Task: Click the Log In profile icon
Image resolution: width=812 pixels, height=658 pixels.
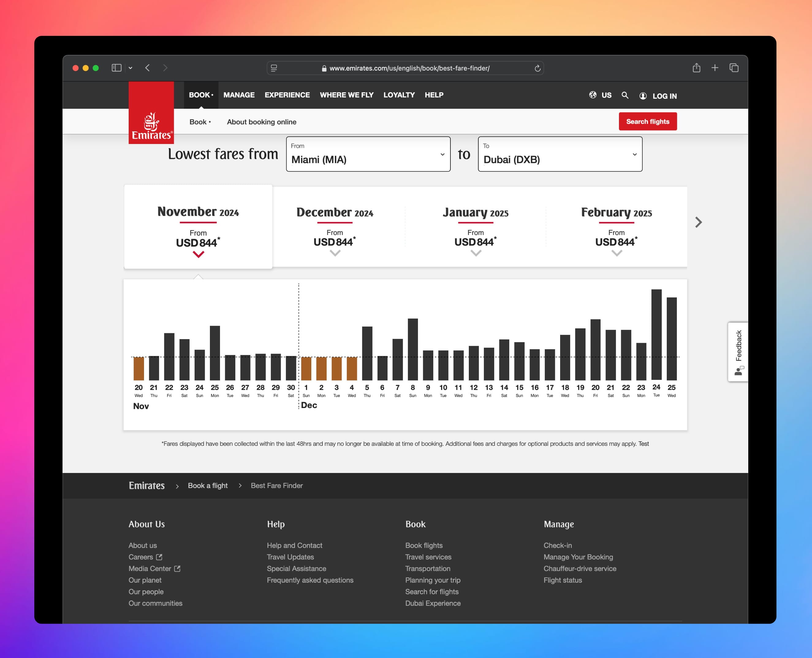Action: pyautogui.click(x=643, y=96)
